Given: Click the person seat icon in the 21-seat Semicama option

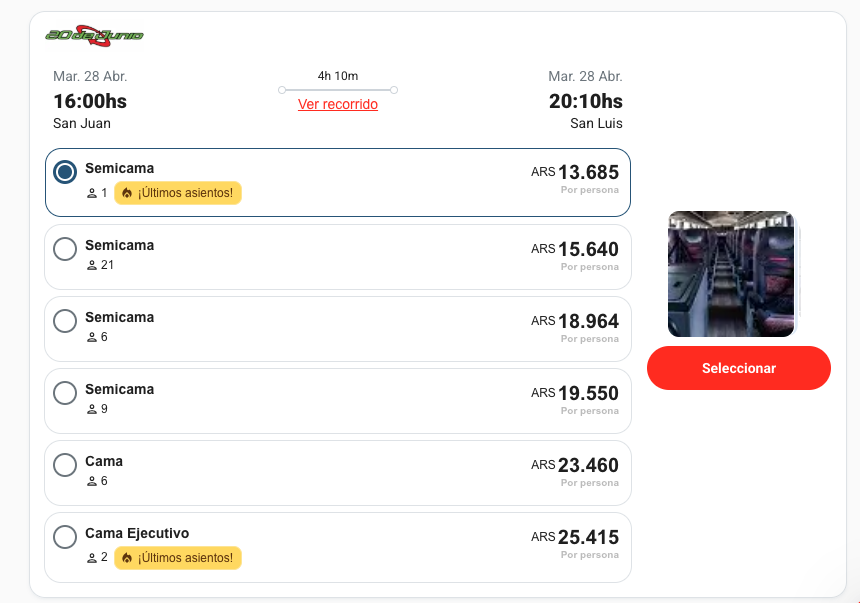Looking at the screenshot, I should point(92,266).
